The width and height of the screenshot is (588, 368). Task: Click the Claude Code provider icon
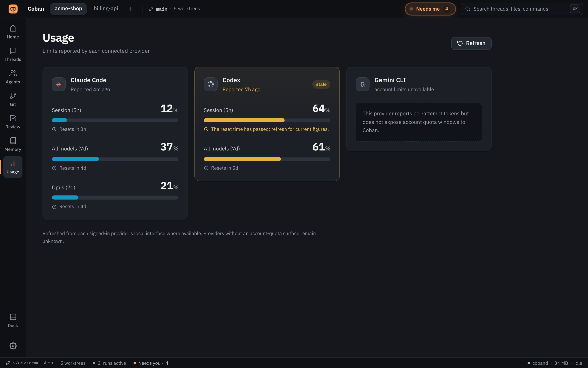(x=59, y=84)
